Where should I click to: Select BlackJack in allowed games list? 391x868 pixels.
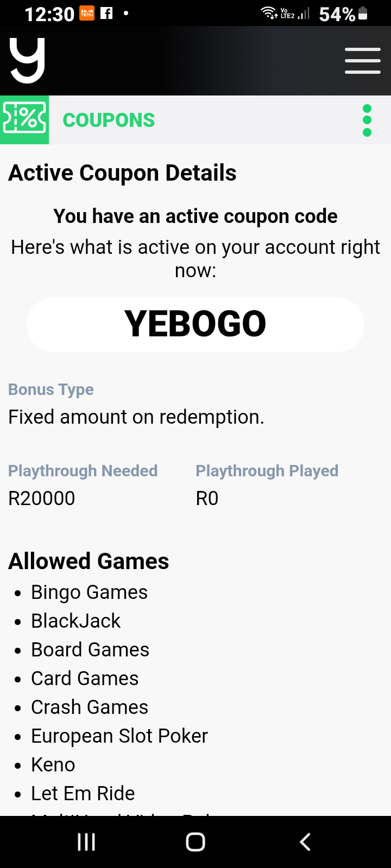76,621
